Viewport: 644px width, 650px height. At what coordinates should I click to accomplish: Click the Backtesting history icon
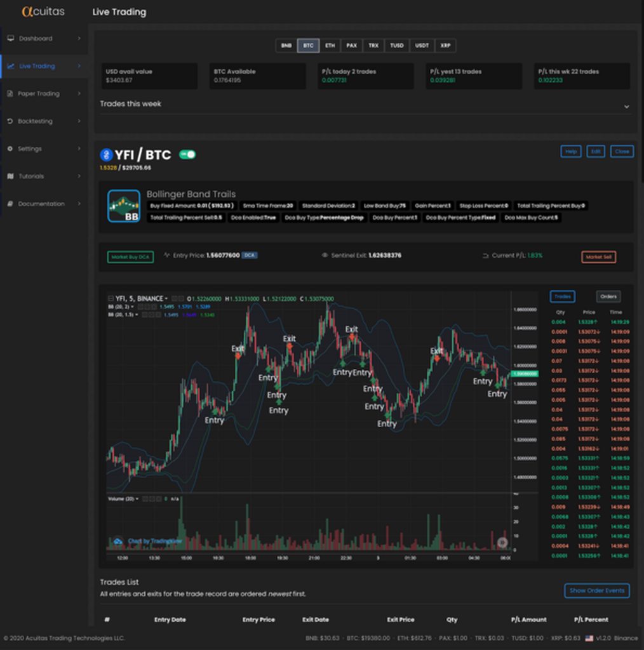coord(10,121)
